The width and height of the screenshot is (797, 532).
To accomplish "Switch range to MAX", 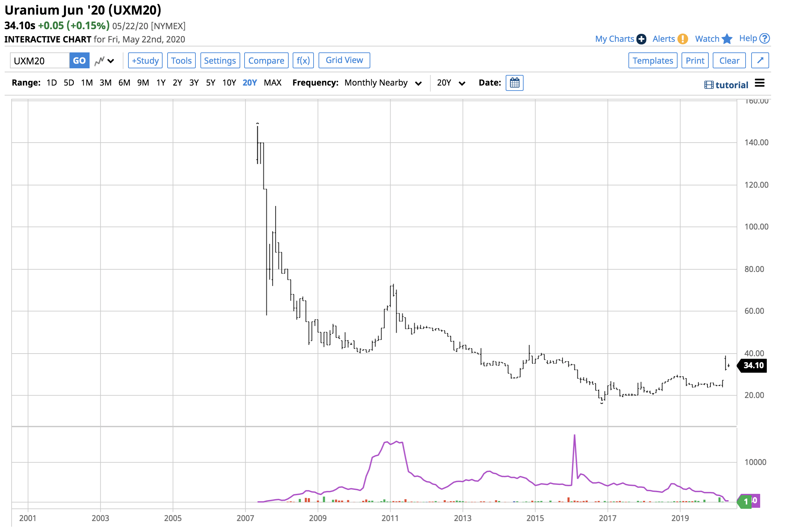I will point(272,83).
